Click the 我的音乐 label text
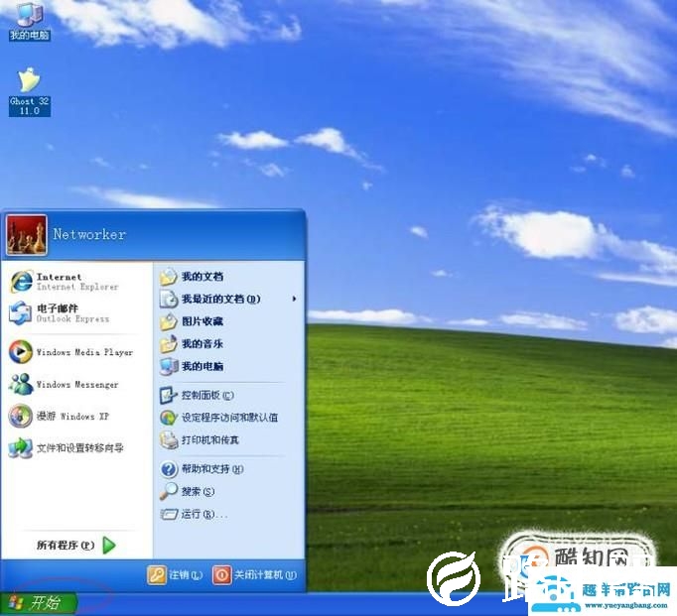 click(x=203, y=344)
